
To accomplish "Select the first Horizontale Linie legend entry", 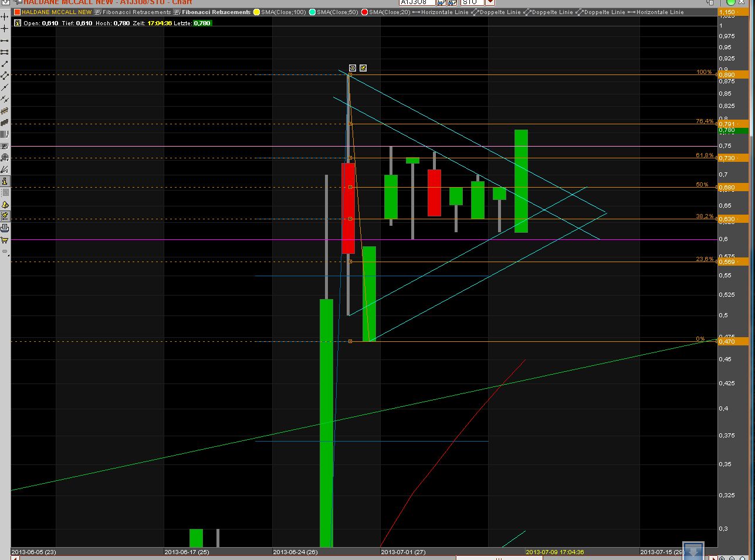I will click(x=445, y=12).
